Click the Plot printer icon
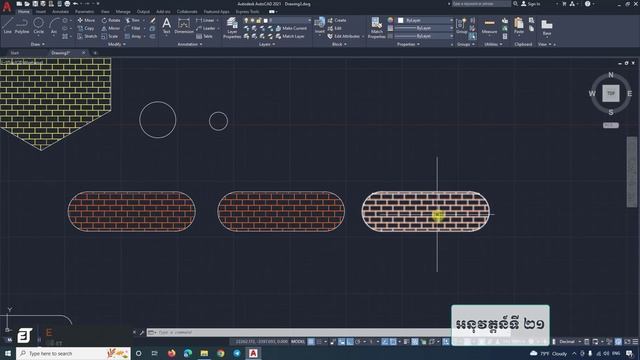This screenshot has width=640, height=360. (x=67, y=4)
